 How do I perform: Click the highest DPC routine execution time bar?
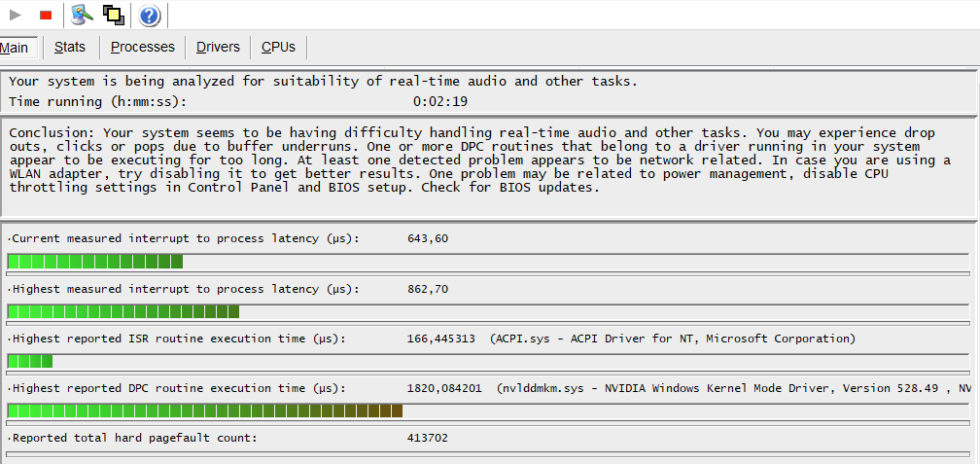(x=205, y=410)
